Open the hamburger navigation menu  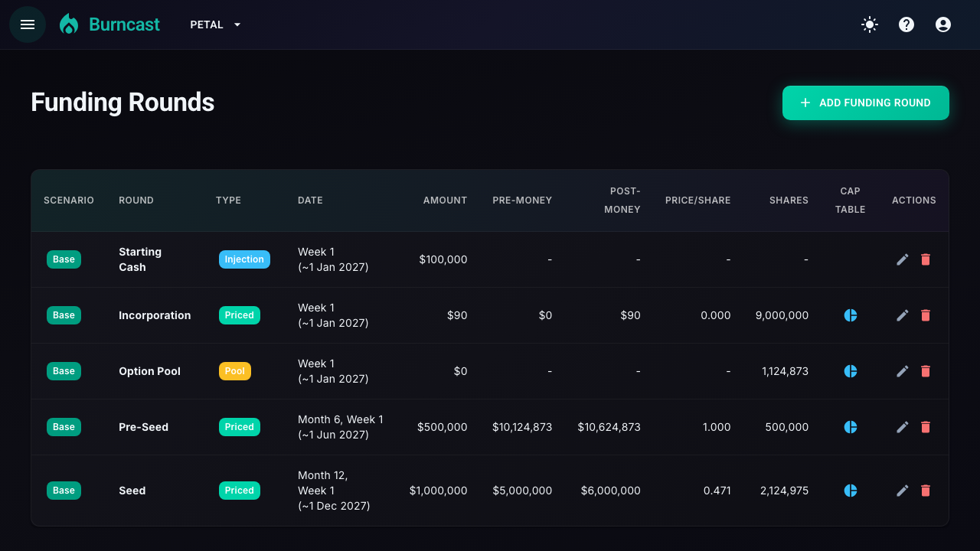coord(28,24)
